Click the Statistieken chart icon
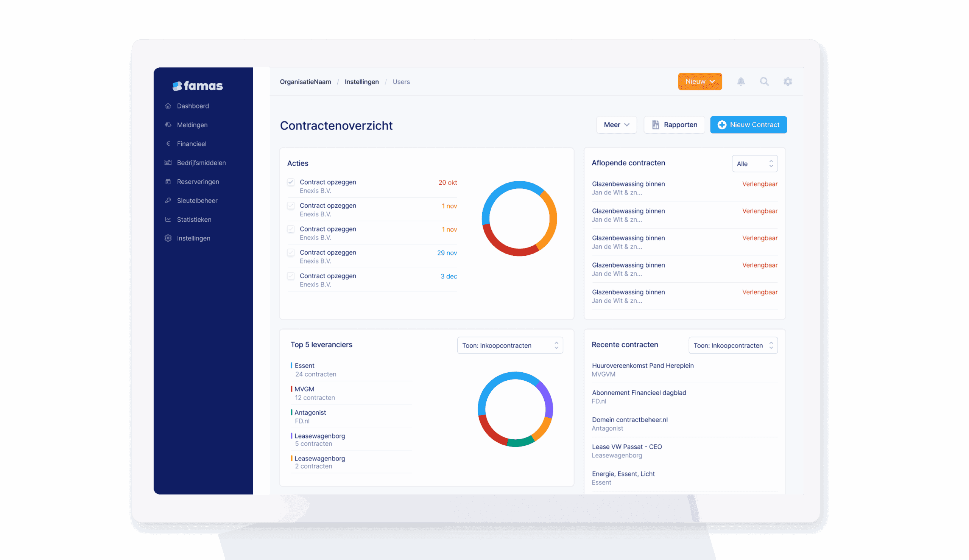Screen dimensions: 969x560 tap(168, 219)
